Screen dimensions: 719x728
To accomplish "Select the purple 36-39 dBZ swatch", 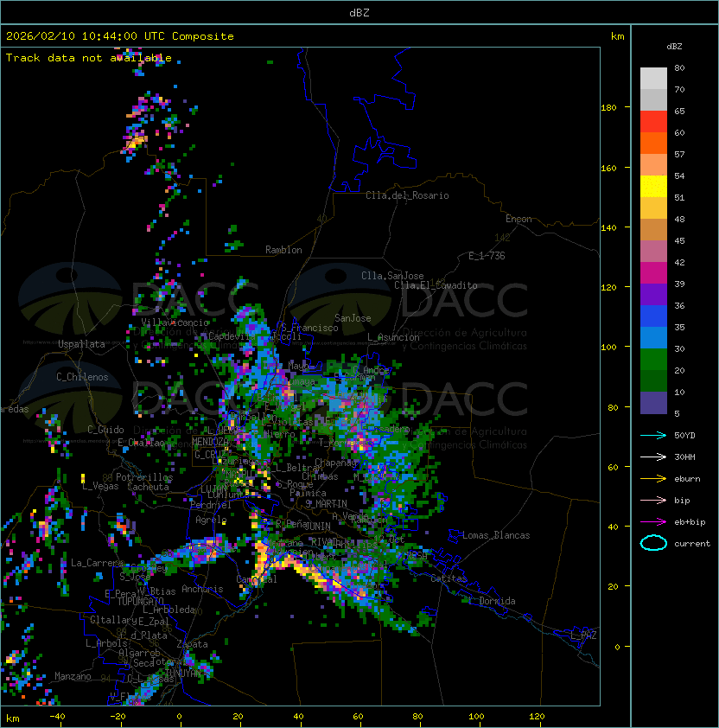I will tap(653, 294).
